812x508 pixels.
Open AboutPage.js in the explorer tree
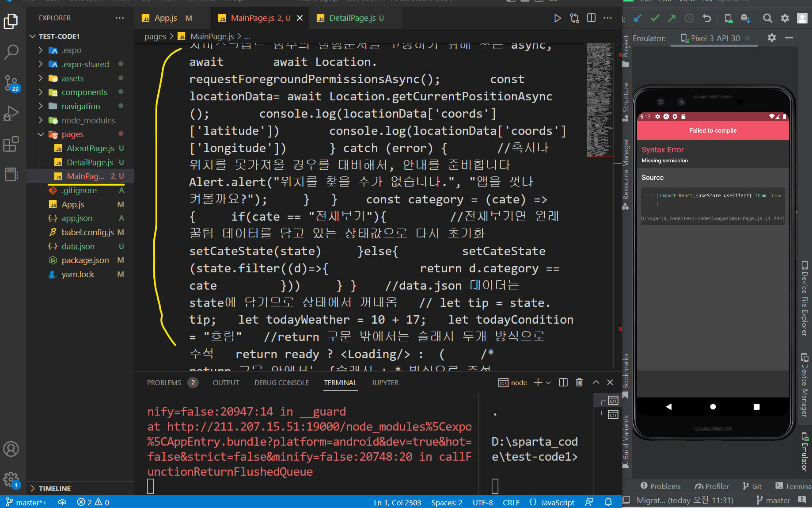pos(90,148)
